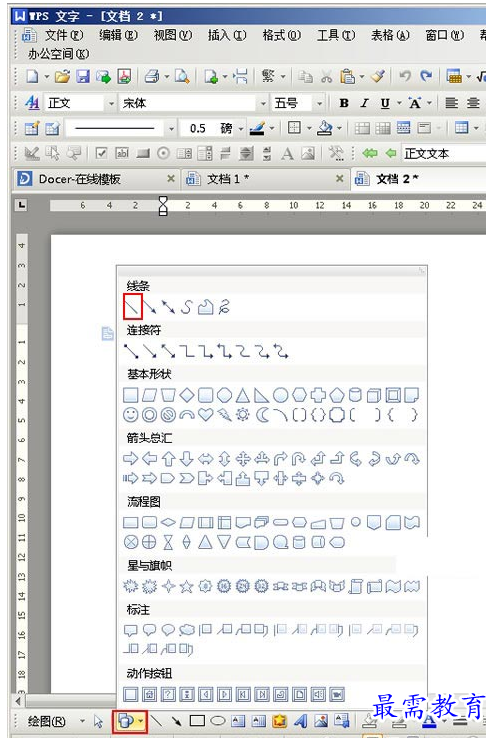Viewport: 494px width, 738px height.
Task: Expand the 繁 conversion dropdown arrow
Action: (283, 76)
